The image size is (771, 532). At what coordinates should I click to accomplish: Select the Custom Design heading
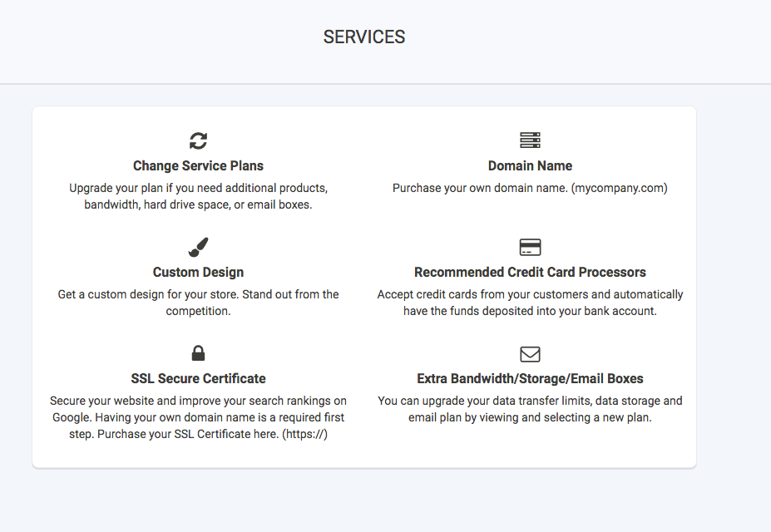click(x=198, y=272)
